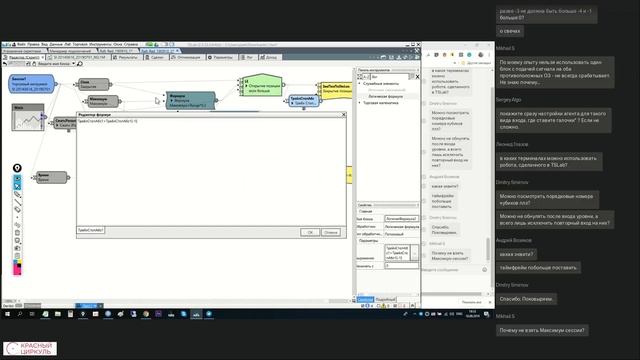Screen dimensions: 640x360
Task: Open the Windows notification center
Action: coord(487,314)
